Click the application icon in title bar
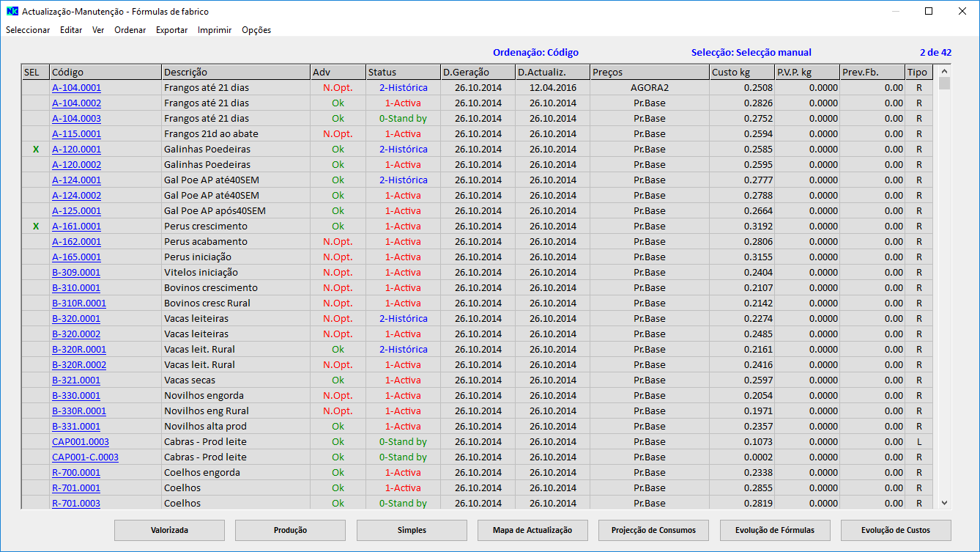Screen dimensions: 980x552 [12, 12]
